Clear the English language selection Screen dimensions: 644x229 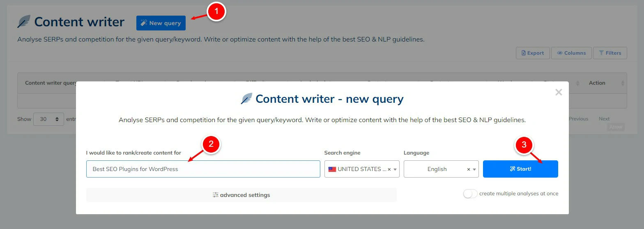(x=469, y=169)
